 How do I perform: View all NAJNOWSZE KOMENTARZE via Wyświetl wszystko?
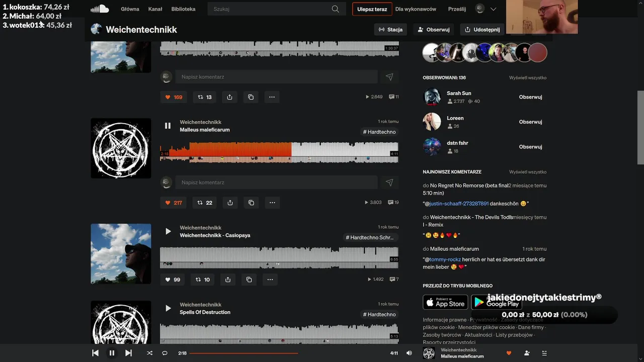point(528,172)
